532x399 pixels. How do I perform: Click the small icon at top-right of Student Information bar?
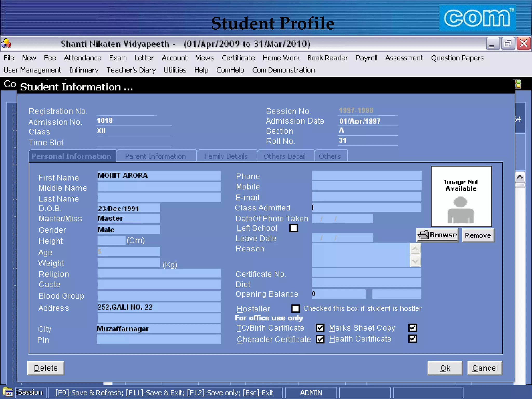click(518, 84)
